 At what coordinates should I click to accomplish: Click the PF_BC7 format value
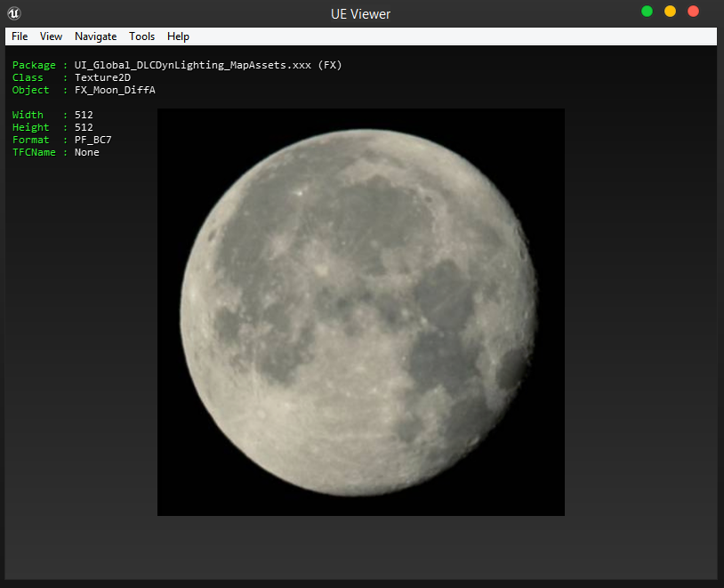(x=93, y=140)
